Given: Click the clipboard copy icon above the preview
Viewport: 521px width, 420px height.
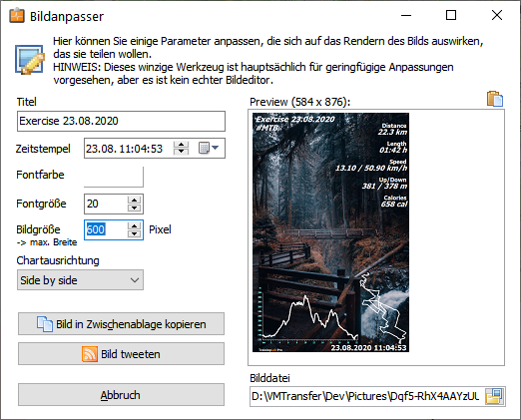Looking at the screenshot, I should point(495,99).
